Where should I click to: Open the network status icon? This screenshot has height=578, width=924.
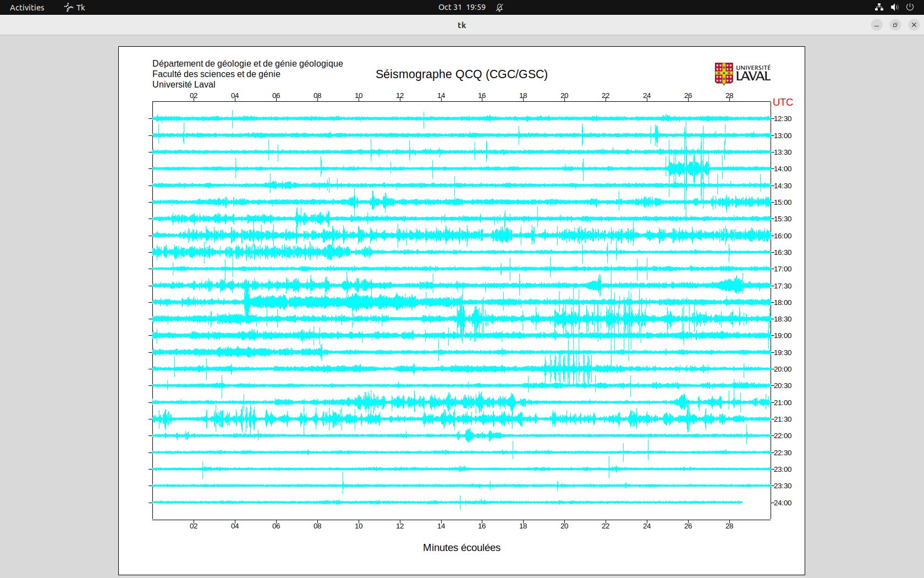coord(879,7)
